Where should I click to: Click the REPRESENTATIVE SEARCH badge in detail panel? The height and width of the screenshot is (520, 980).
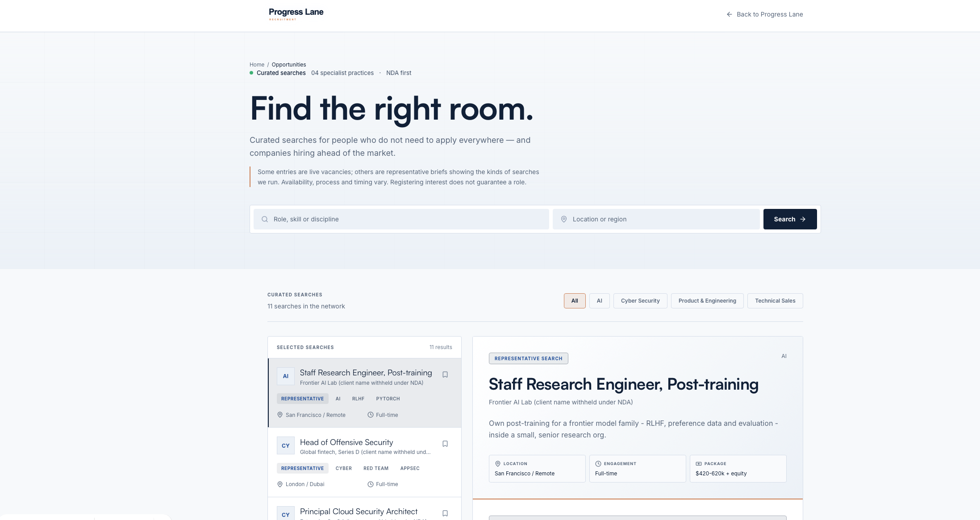pyautogui.click(x=528, y=358)
